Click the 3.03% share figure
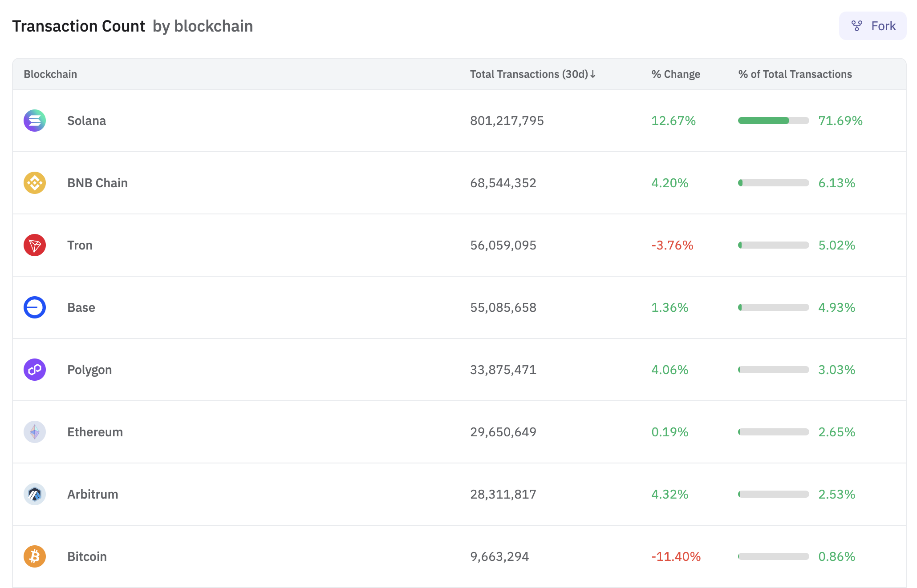The width and height of the screenshot is (917, 588). [x=837, y=370]
